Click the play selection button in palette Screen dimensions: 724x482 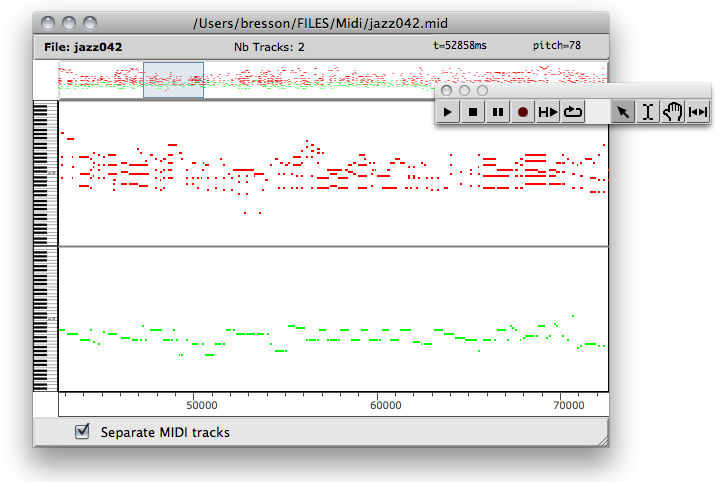pos(548,112)
